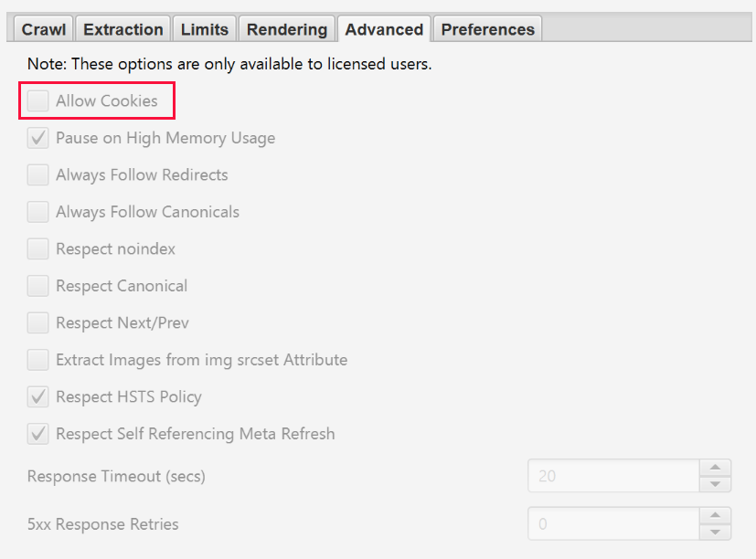
Task: Open the Preferences tab
Action: click(x=487, y=29)
